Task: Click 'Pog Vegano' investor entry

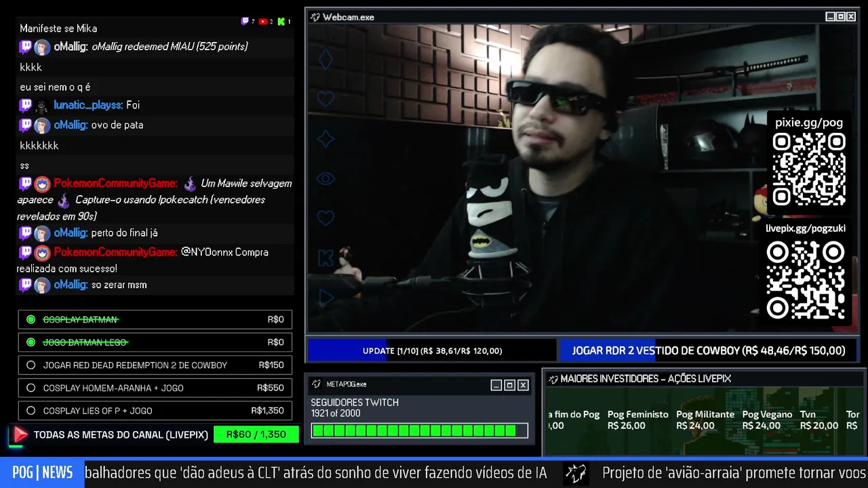Action: click(x=767, y=420)
